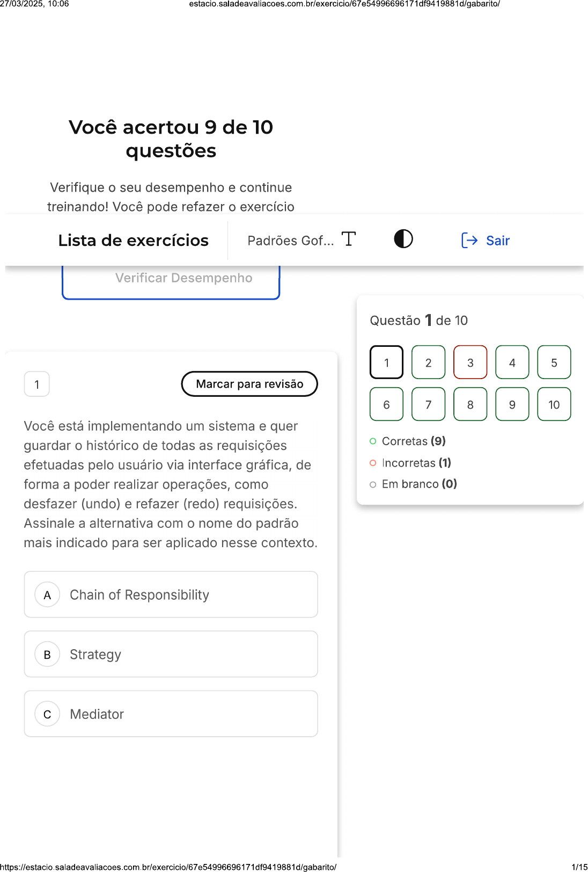Viewport: 588px width, 872px height.
Task: Click the text size T icon
Action: pos(349,239)
